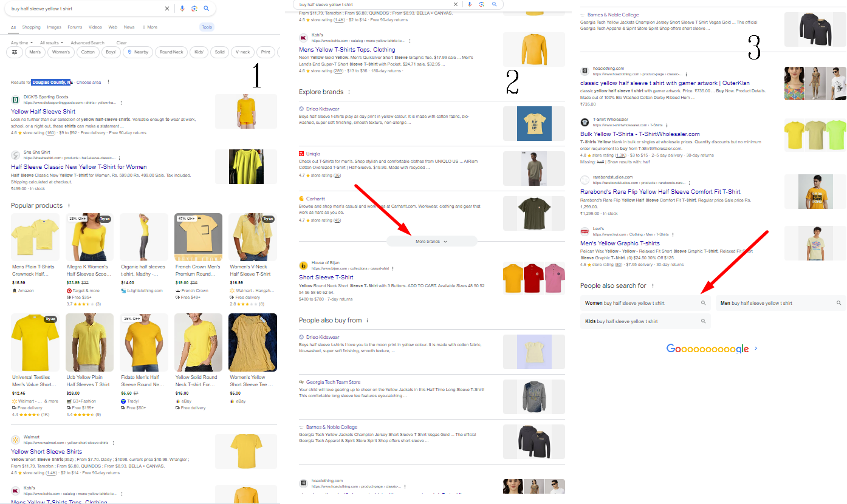Click the House of Bijan favicon
This screenshot has height=504, width=847.
click(x=303, y=265)
